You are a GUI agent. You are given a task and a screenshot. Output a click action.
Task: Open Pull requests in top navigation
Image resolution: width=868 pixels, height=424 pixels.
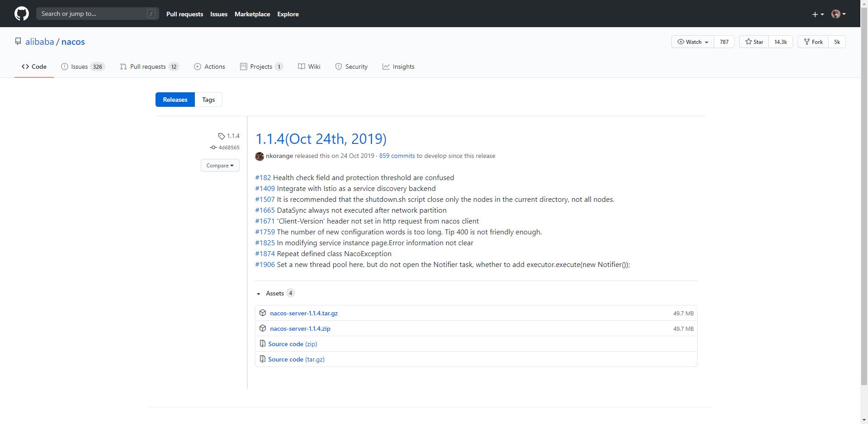184,14
